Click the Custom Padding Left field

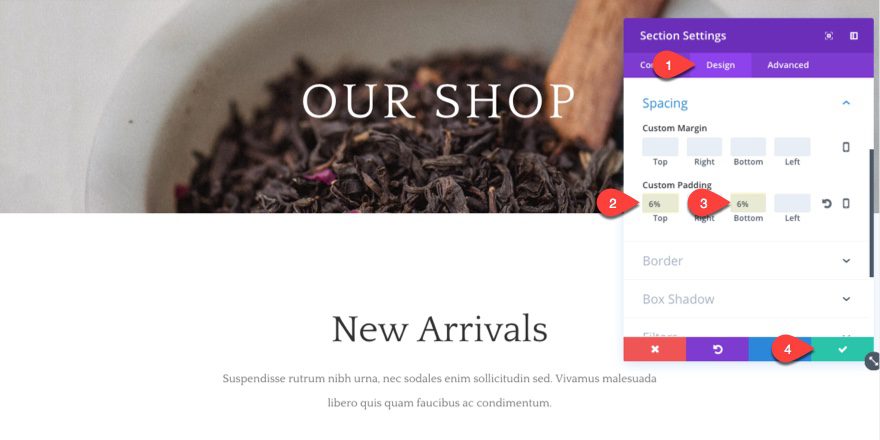coord(792,203)
